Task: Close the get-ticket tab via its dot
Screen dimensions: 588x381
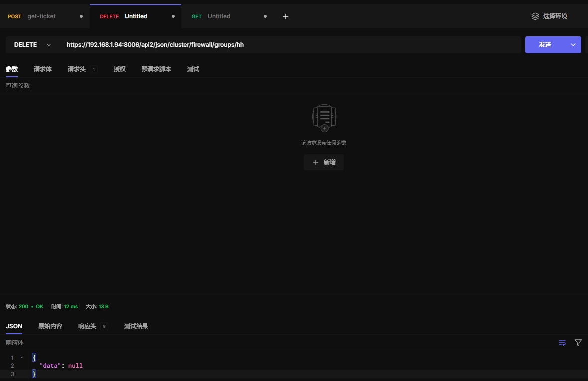Action: (x=81, y=16)
